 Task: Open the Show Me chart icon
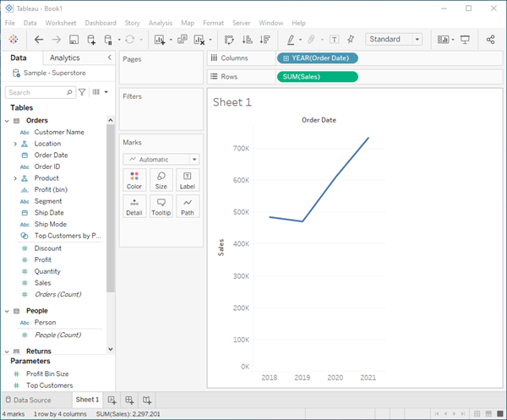coord(444,40)
